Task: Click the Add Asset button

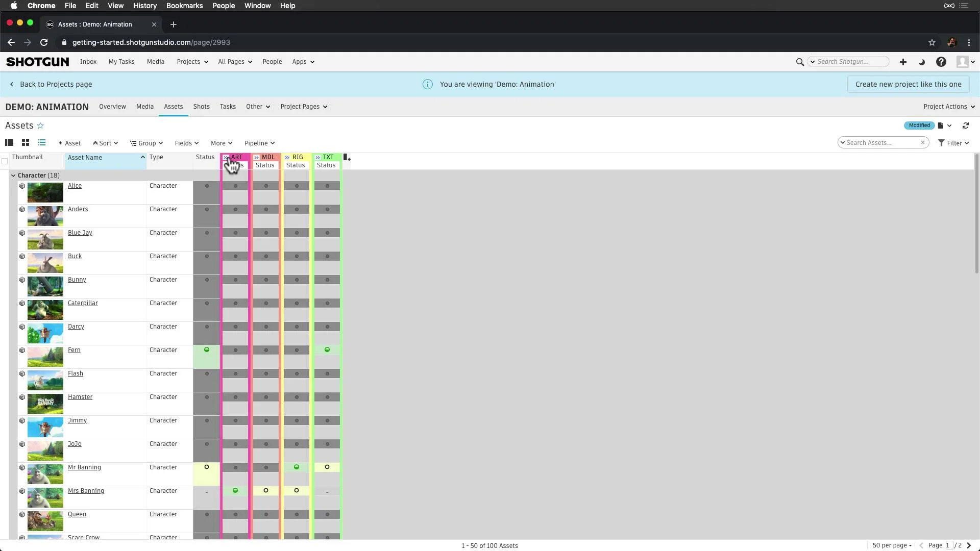Action: 69,143
